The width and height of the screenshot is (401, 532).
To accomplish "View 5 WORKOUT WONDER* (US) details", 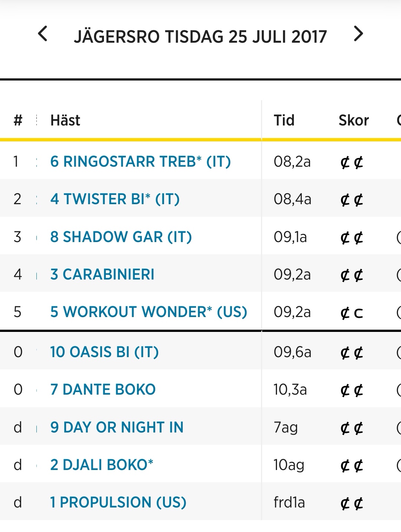I will pos(149,312).
